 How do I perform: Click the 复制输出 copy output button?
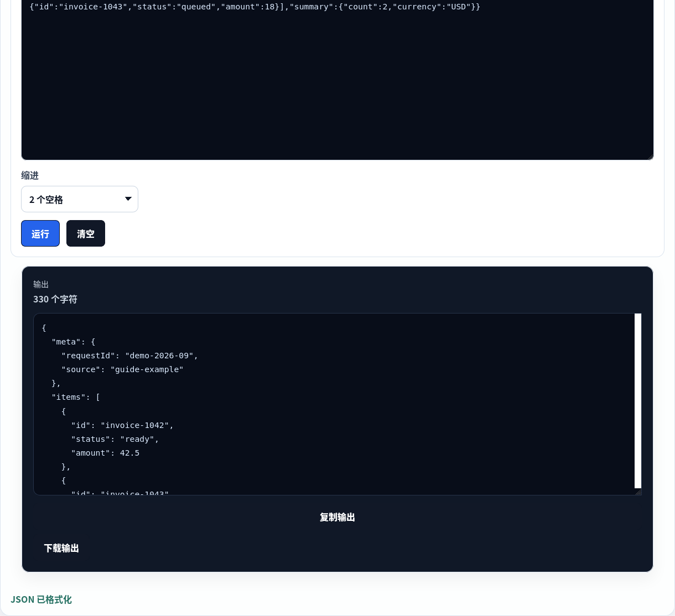pos(337,517)
